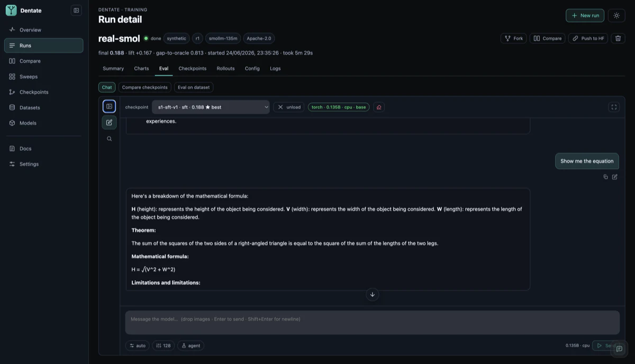Click the Dentate logo icon
The height and width of the screenshot is (364, 635).
coord(11,10)
